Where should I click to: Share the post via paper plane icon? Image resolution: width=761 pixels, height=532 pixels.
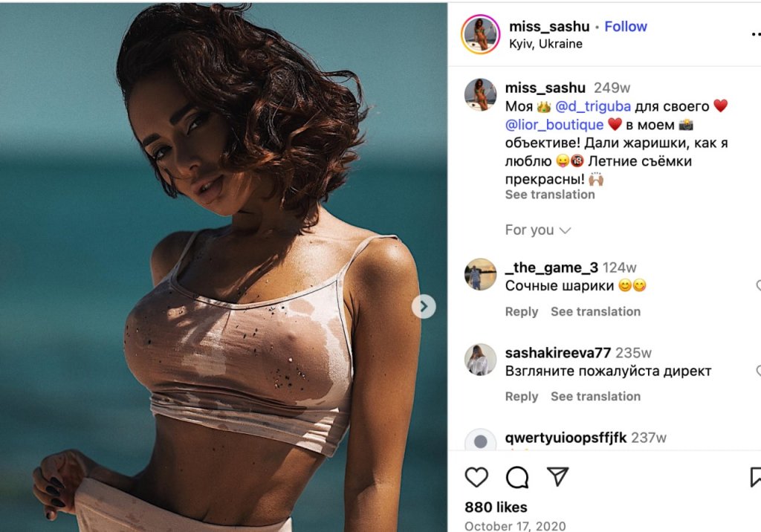557,477
